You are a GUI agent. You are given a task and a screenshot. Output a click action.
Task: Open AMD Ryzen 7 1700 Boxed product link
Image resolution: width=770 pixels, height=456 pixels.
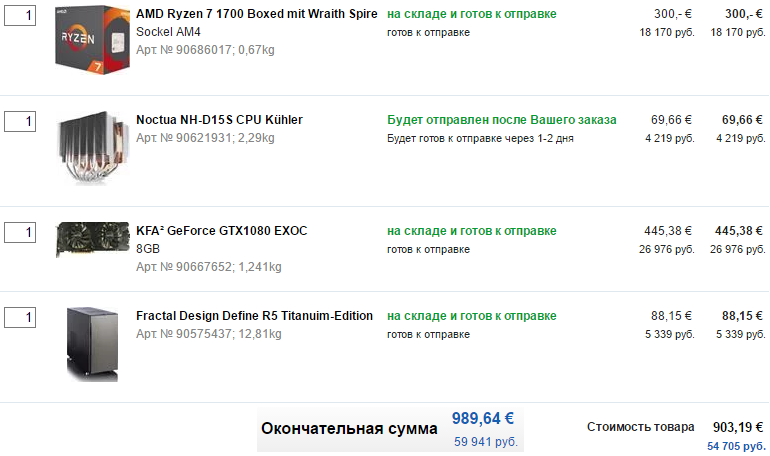click(254, 14)
